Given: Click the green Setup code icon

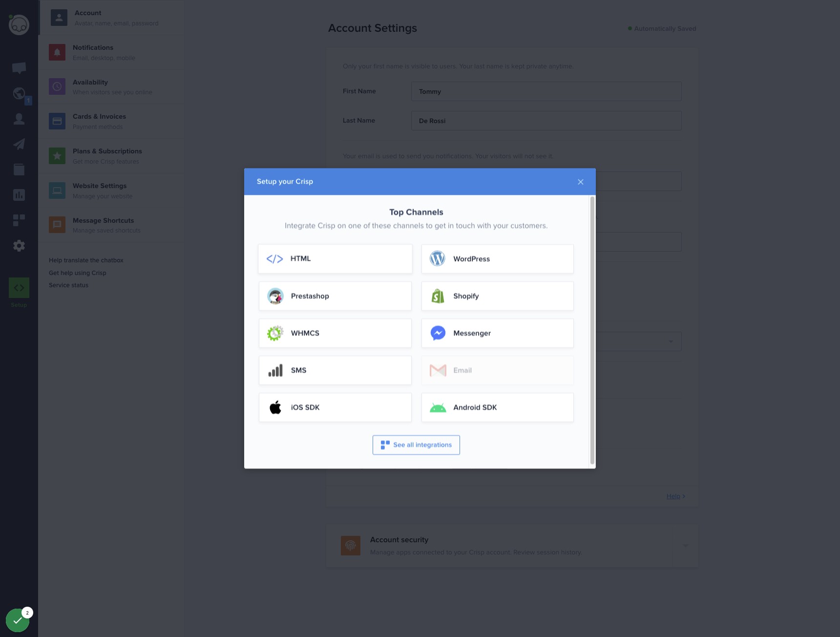Looking at the screenshot, I should 19,288.
